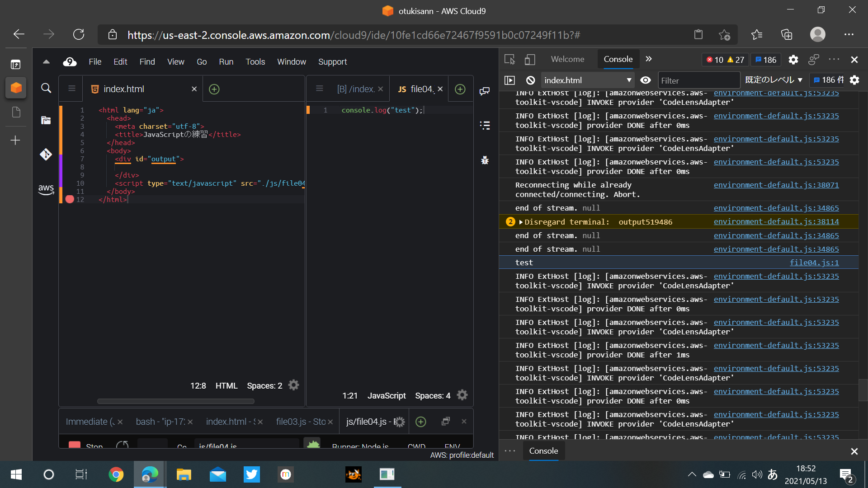Toggle the breakpoint on line 12

click(70, 199)
